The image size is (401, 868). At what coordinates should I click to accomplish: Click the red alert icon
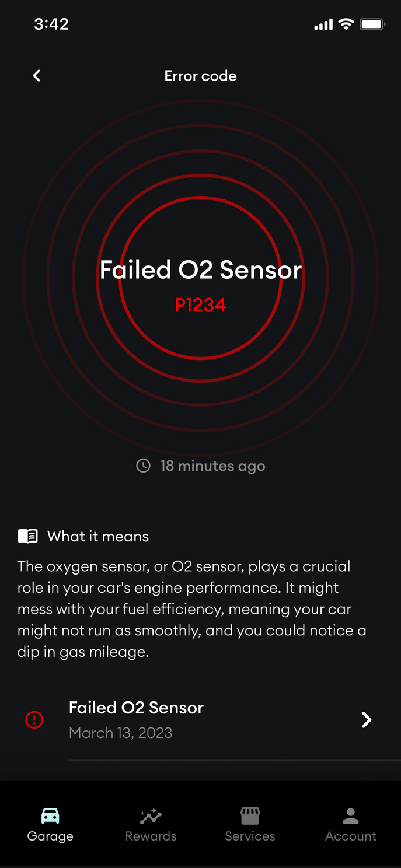(x=34, y=720)
